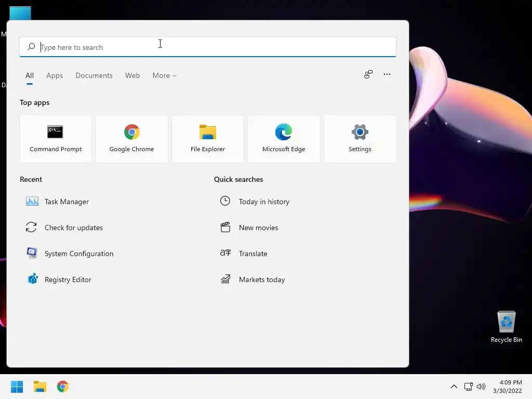Select the blue desktop icon at top-left

(x=20, y=13)
